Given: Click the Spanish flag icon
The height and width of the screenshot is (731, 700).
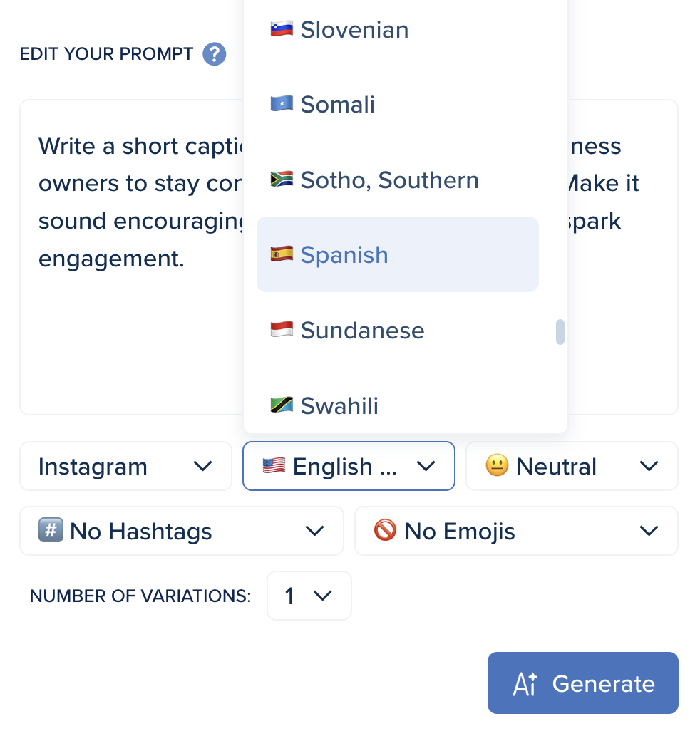Looking at the screenshot, I should coord(282,254).
